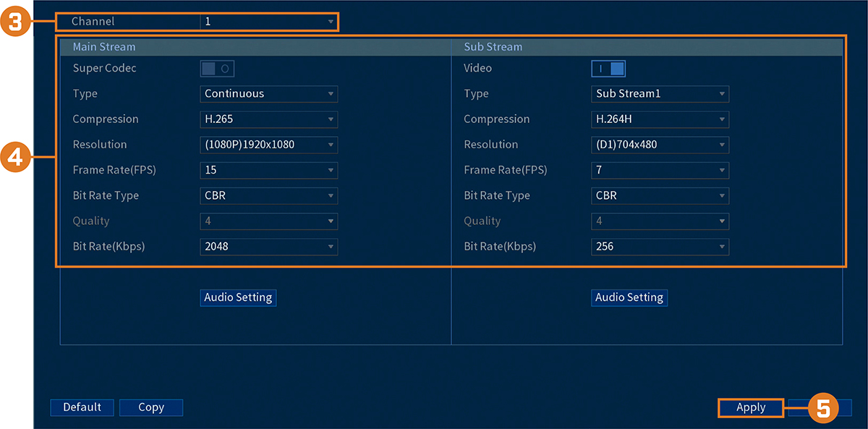Select Main Stream Resolution 1920x1080 dropdown
Image resolution: width=868 pixels, height=429 pixels.
(269, 145)
